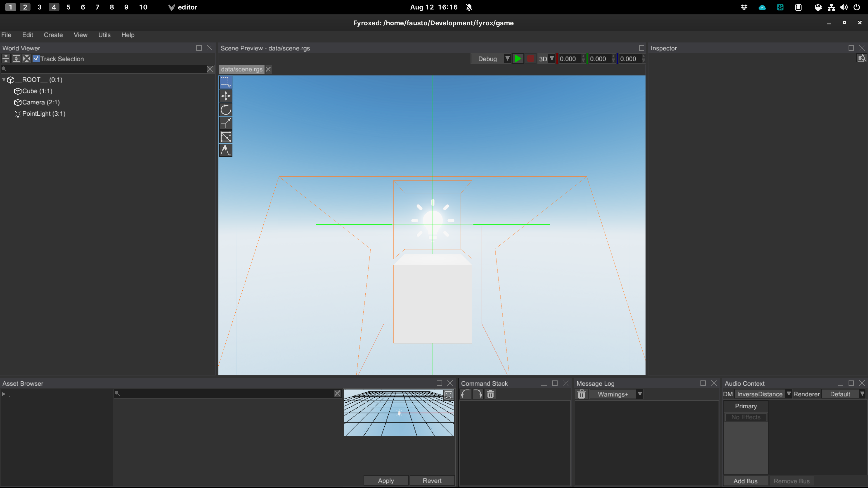The width and height of the screenshot is (868, 488).
Task: Start the game with the Play button
Action: [x=518, y=58]
